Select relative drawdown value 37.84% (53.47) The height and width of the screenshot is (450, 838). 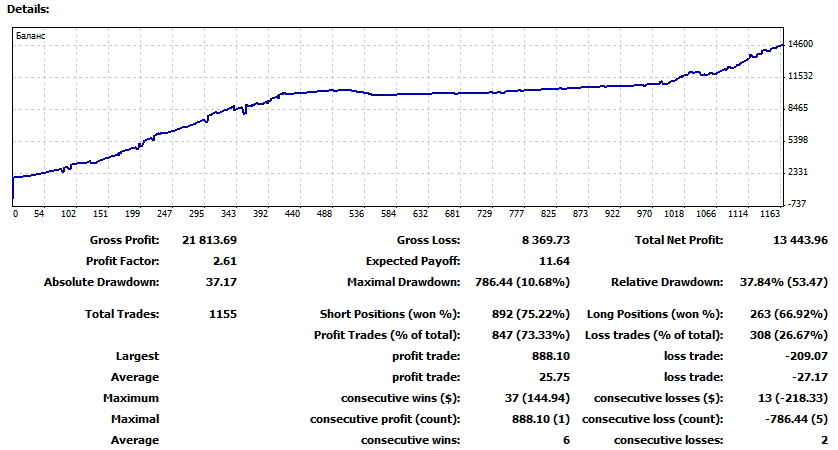pos(783,282)
